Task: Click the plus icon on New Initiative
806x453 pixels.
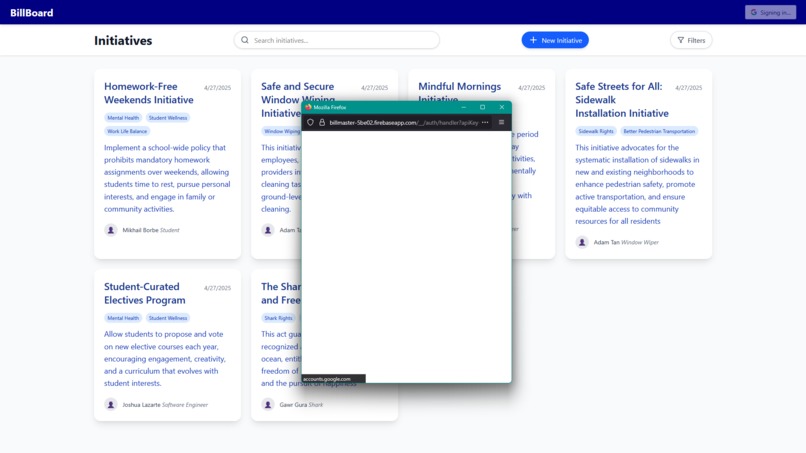Action: tap(533, 40)
